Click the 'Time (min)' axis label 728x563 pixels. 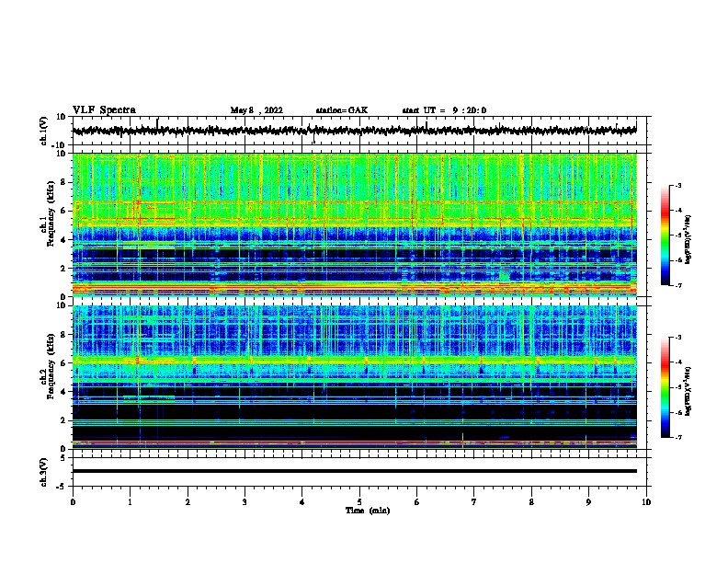tap(368, 511)
